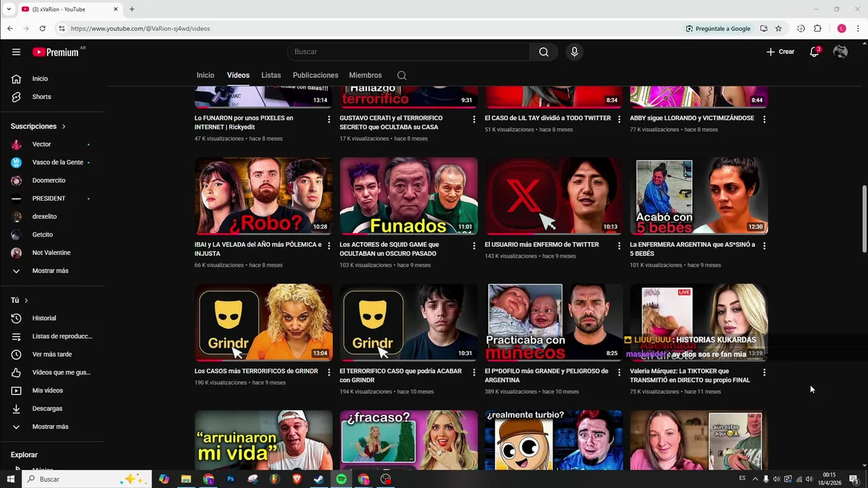The height and width of the screenshot is (488, 868).
Task: Open the Publicaciones tab
Action: 315,75
